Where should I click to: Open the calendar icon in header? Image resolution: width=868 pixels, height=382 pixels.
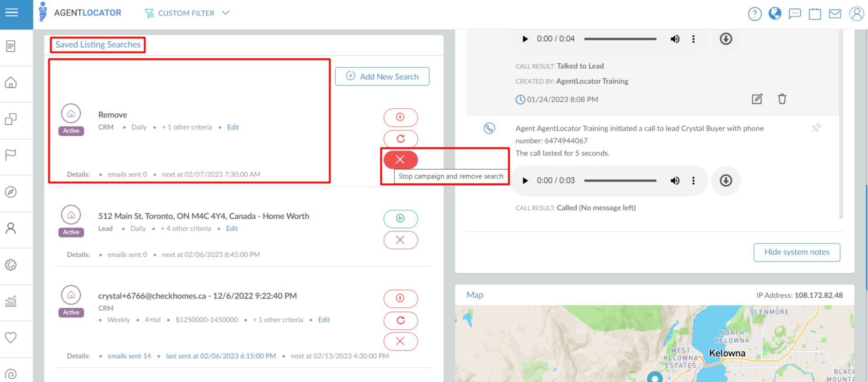(x=815, y=14)
